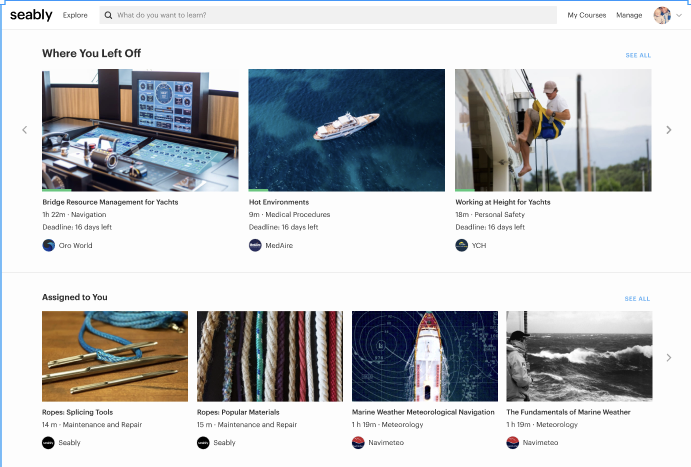Click the 'Where You Left Off' heading

pyautogui.click(x=92, y=53)
